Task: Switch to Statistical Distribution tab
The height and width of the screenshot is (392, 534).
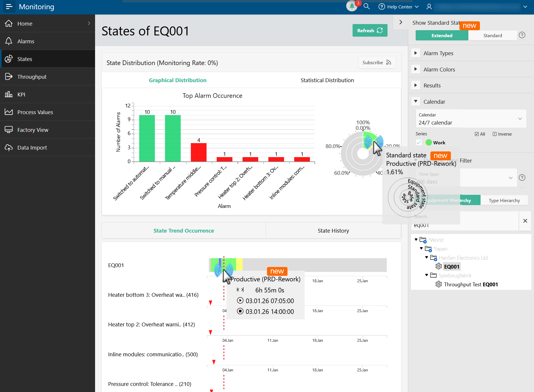Action: pos(327,80)
